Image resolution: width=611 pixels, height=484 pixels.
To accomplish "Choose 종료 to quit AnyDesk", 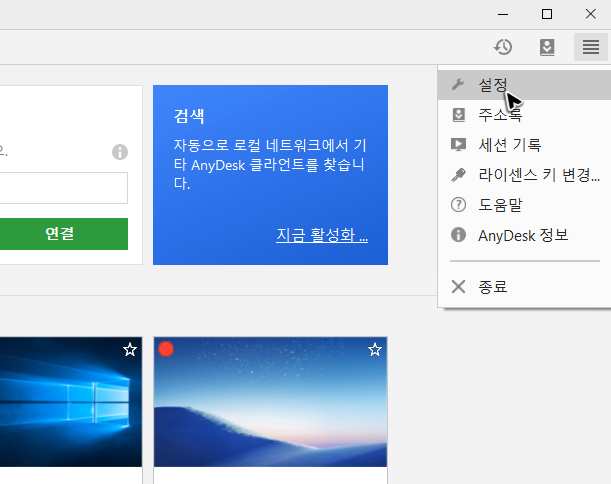I will click(x=524, y=287).
